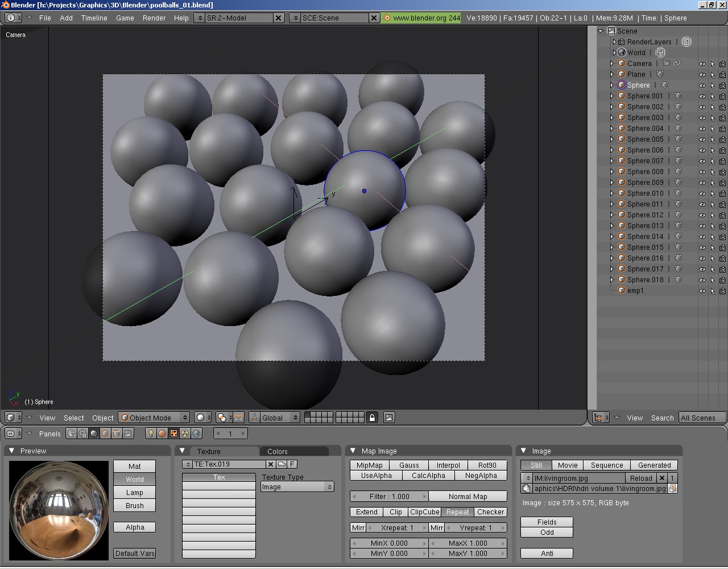Viewport: 728px width, 569px height.
Task: Expand the Plane item in outliner
Action: pos(612,75)
